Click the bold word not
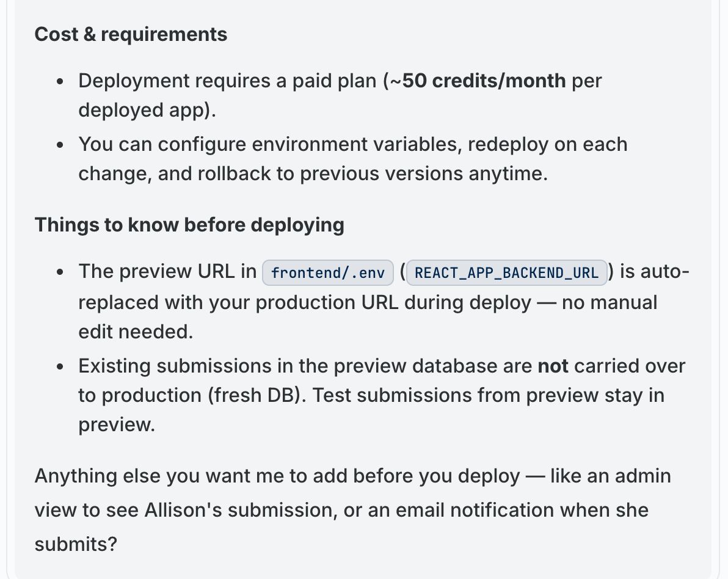728x579 pixels. [x=553, y=366]
